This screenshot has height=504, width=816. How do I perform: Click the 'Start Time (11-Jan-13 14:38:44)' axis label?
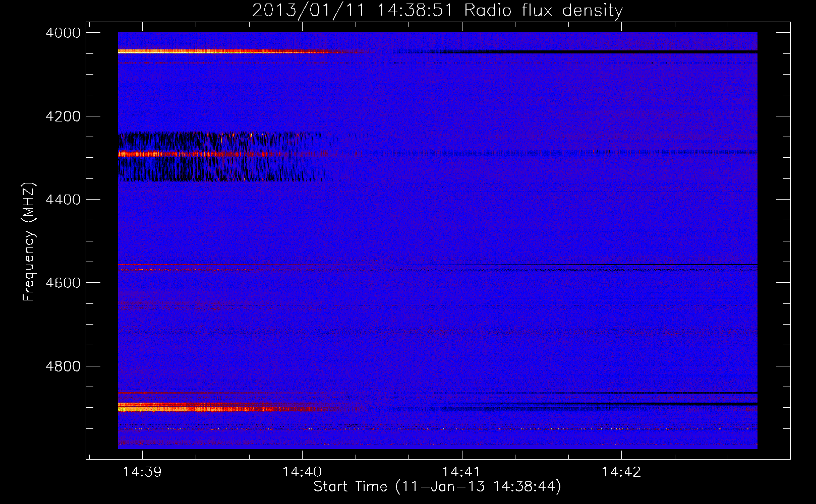coord(437,487)
